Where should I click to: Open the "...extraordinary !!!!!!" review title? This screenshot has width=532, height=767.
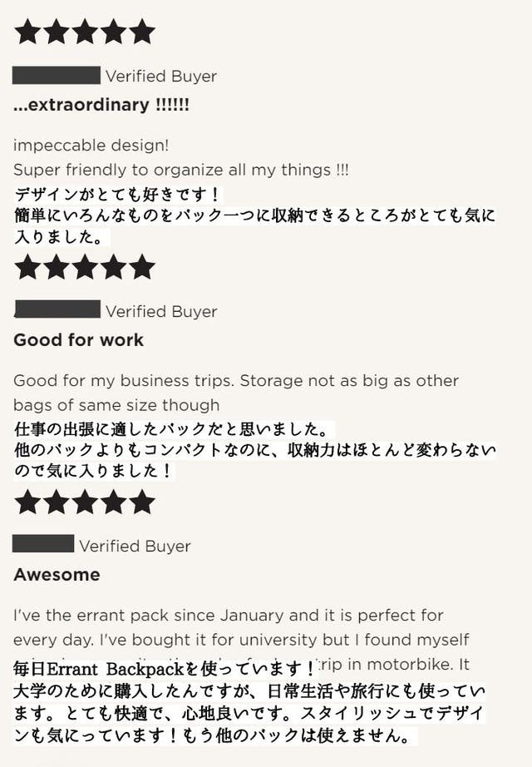coord(101,106)
